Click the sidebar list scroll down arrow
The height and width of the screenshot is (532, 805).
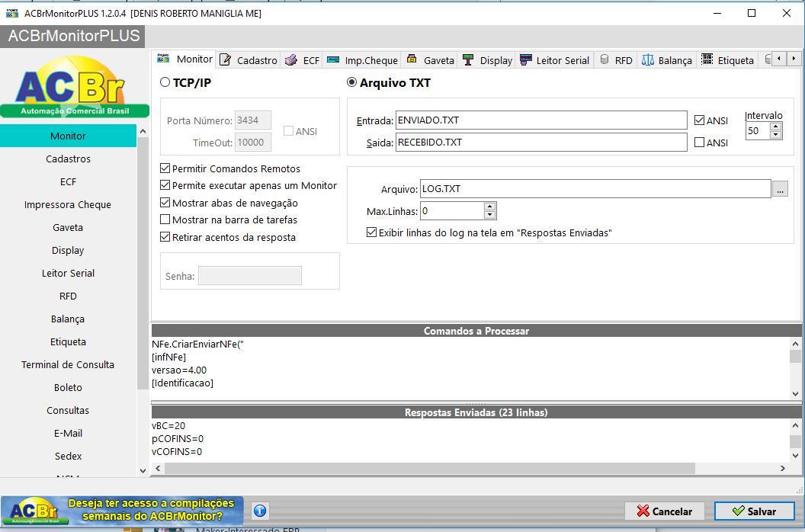[143, 470]
